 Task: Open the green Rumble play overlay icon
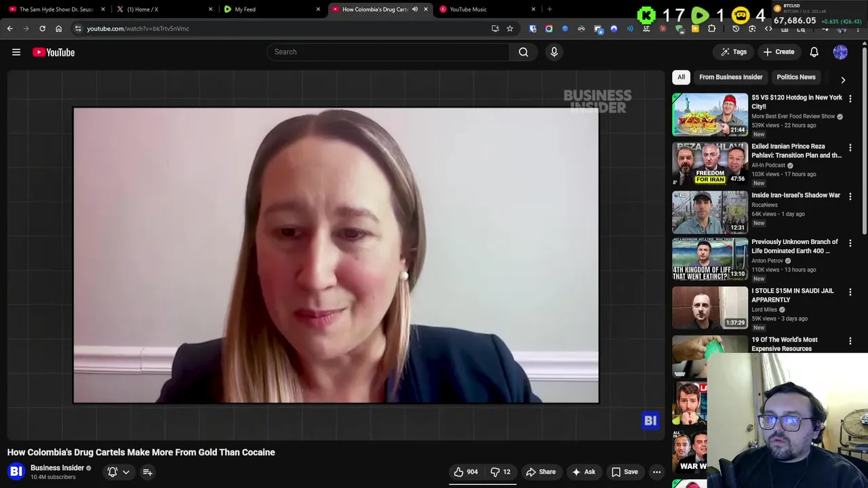(701, 14)
